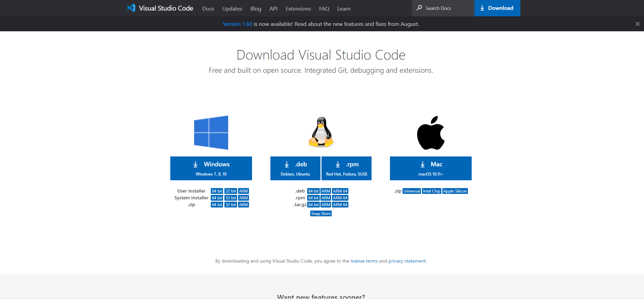Download Windows User Installer 32 bit
644x300 pixels.
point(231,191)
